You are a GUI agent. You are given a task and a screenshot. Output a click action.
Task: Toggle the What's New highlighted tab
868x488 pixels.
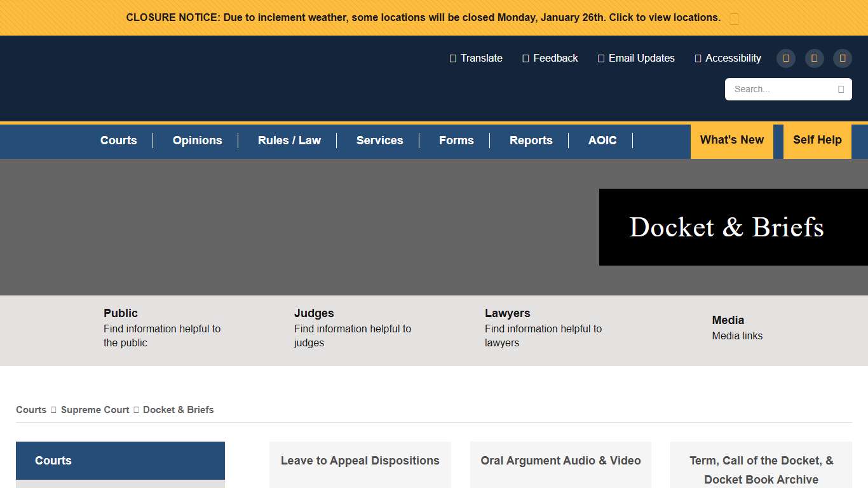coord(731,140)
